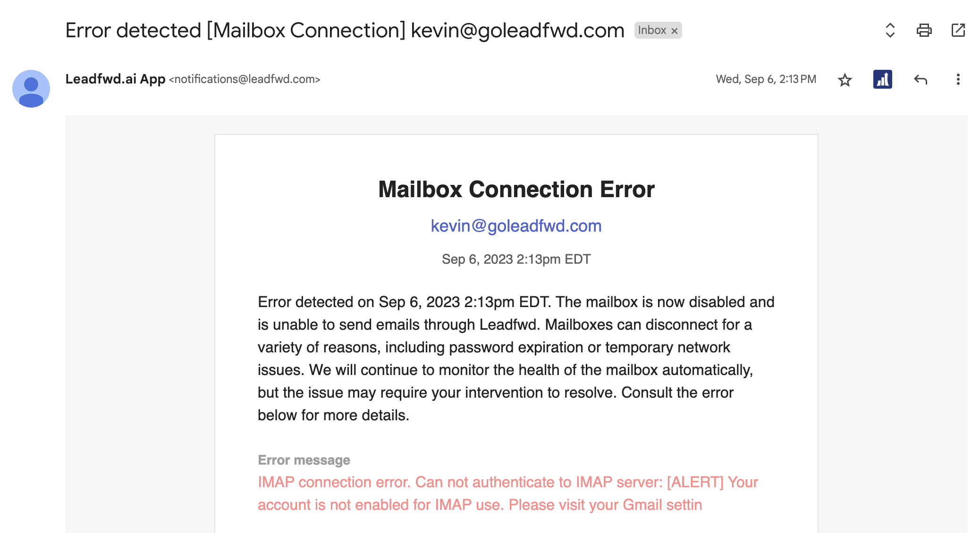Click the gray Error message label

point(304,460)
